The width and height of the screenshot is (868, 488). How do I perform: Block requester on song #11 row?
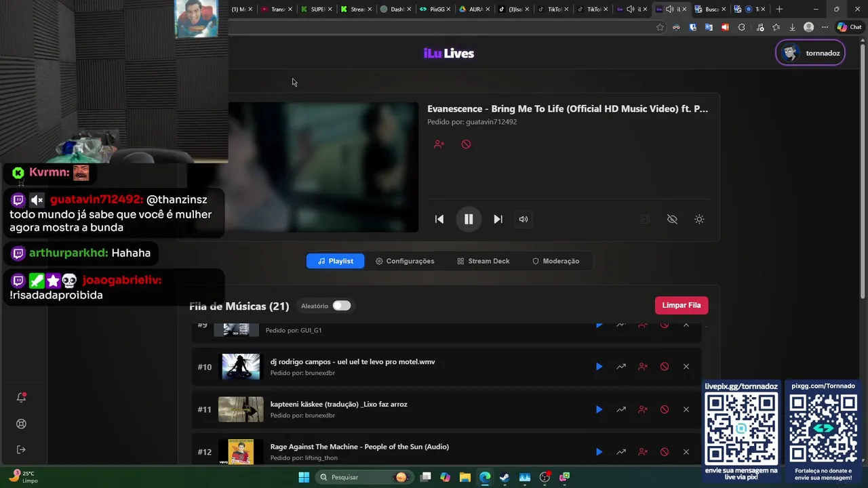[642, 409]
